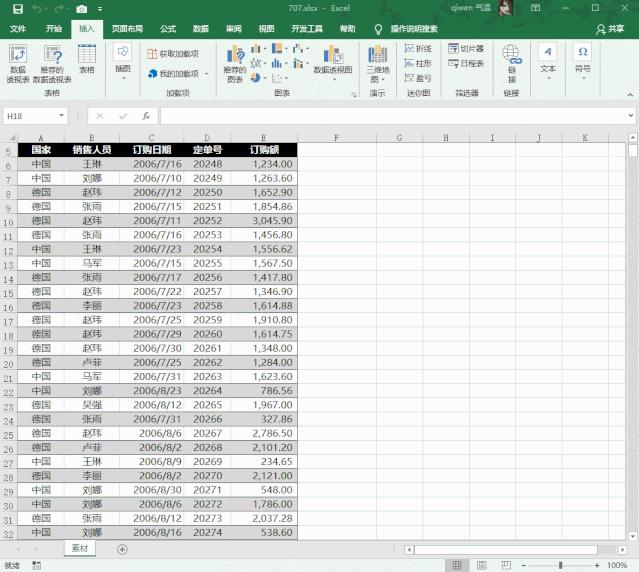Viewport: 639px width, 572px height.
Task: Open the Illustrations (插图) dropdown
Action: click(123, 62)
